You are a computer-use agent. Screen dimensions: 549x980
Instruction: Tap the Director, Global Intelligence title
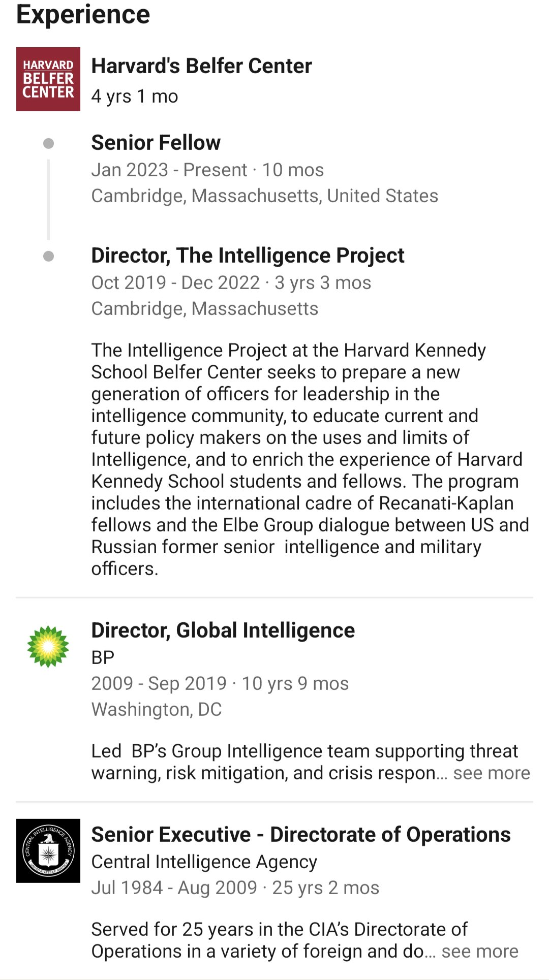(x=223, y=630)
